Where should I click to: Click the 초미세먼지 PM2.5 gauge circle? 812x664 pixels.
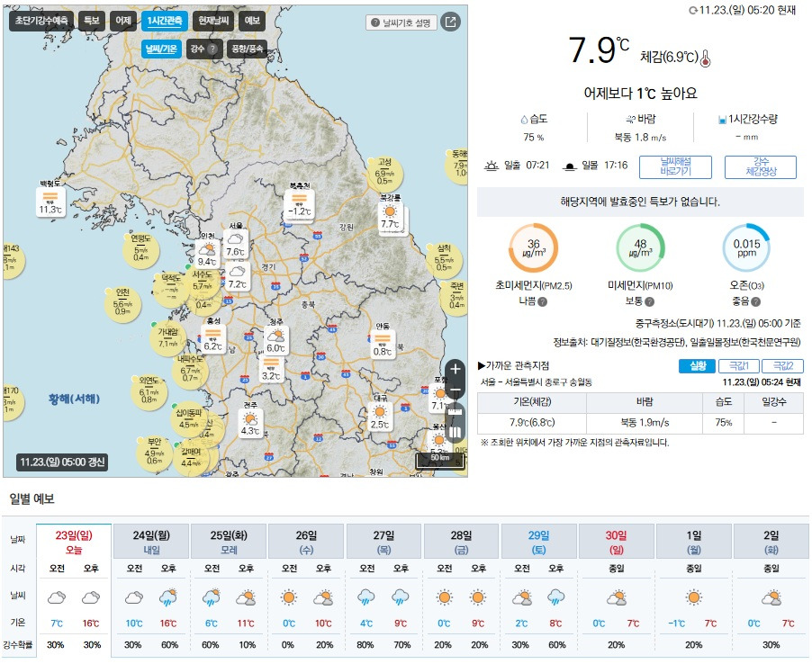coord(534,248)
